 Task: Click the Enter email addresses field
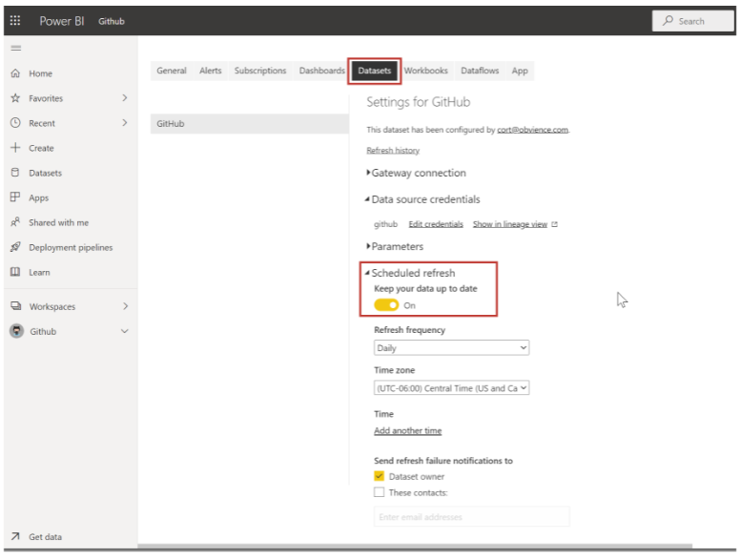[472, 516]
